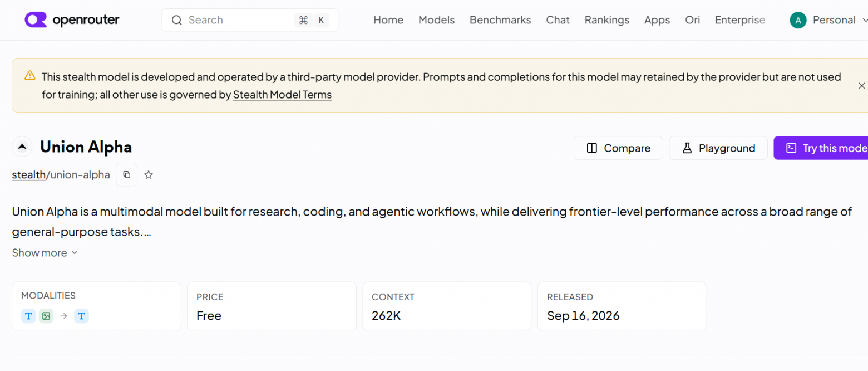The image size is (868, 371).
Task: Click the search magnifier icon
Action: (177, 20)
